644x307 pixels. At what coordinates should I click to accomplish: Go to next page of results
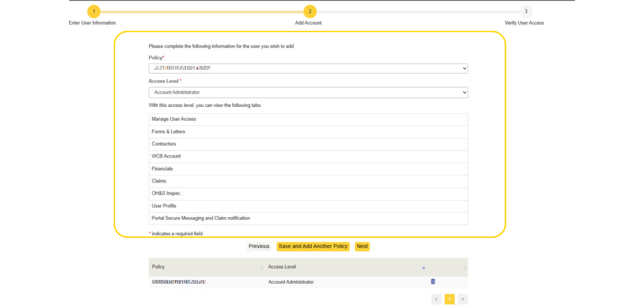click(463, 299)
